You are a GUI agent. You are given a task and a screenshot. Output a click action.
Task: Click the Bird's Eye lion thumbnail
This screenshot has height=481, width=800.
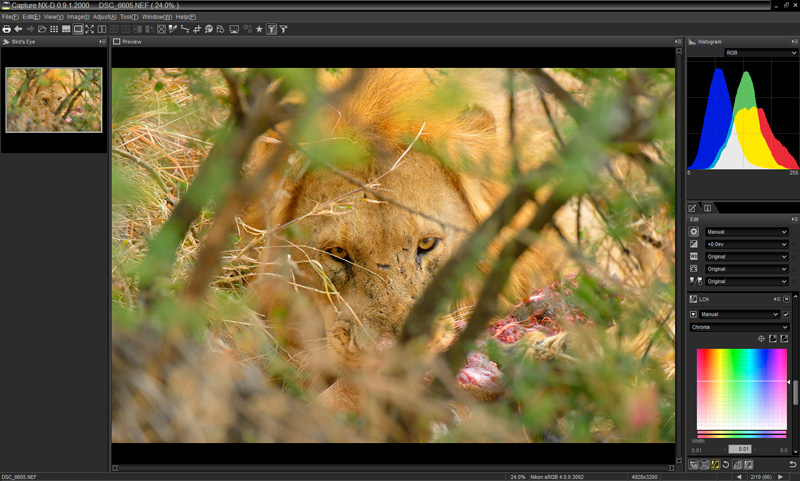click(x=54, y=100)
